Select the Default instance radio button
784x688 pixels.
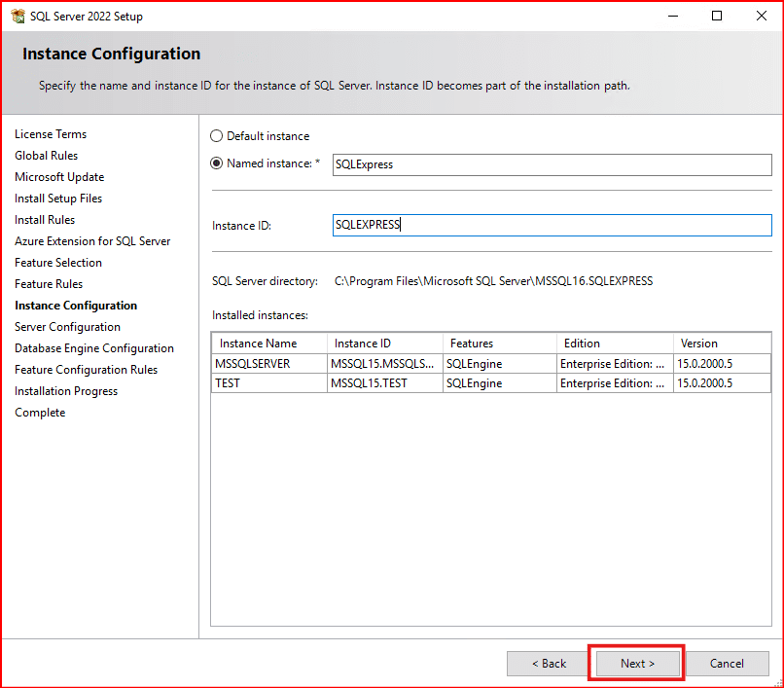pos(217,136)
